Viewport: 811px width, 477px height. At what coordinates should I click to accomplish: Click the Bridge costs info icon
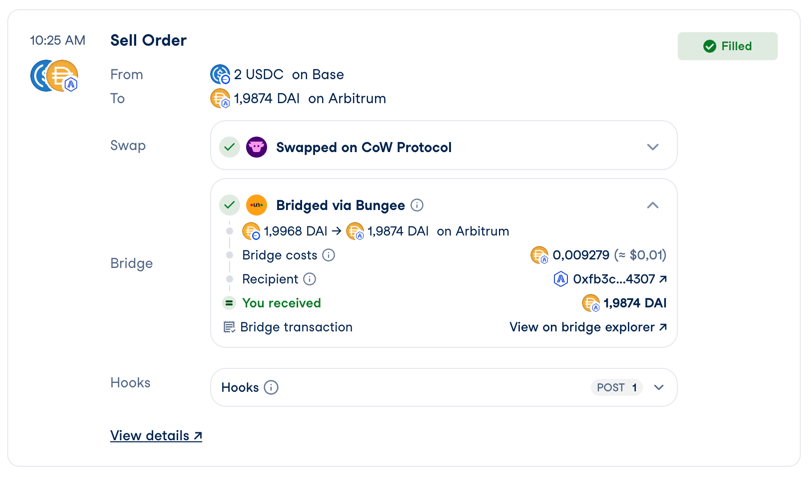coord(329,255)
